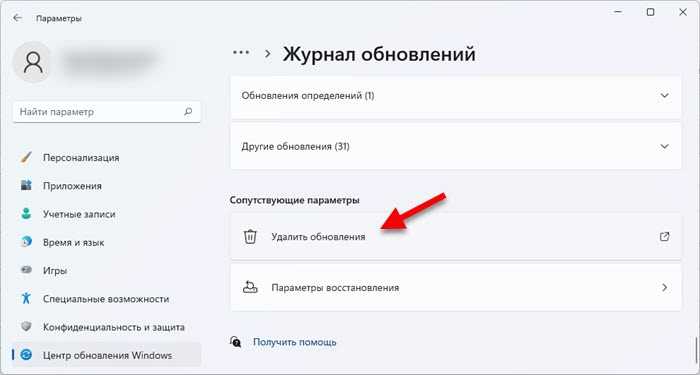Go back using the back arrow
The width and height of the screenshot is (700, 375).
tap(17, 18)
